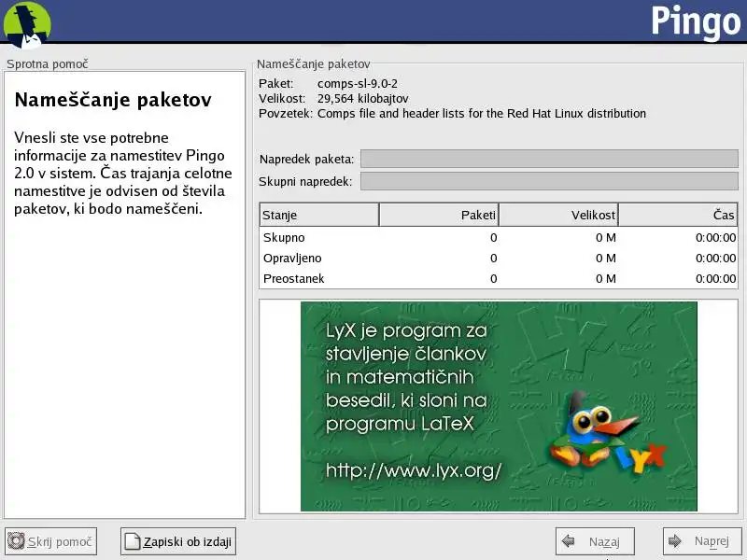Open release notes via Zapiski ob izdaji

pos(178,541)
